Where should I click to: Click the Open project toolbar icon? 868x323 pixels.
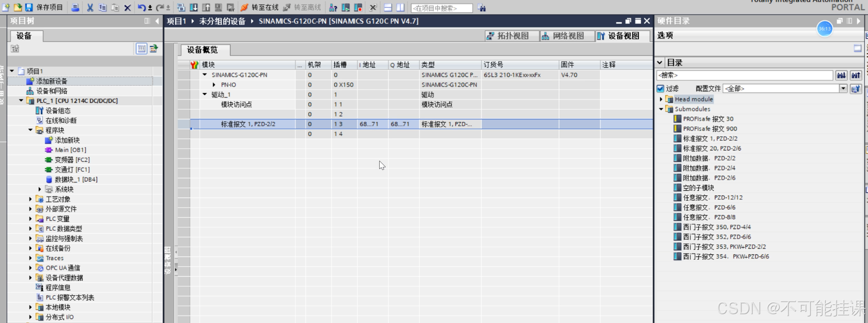(18, 7)
